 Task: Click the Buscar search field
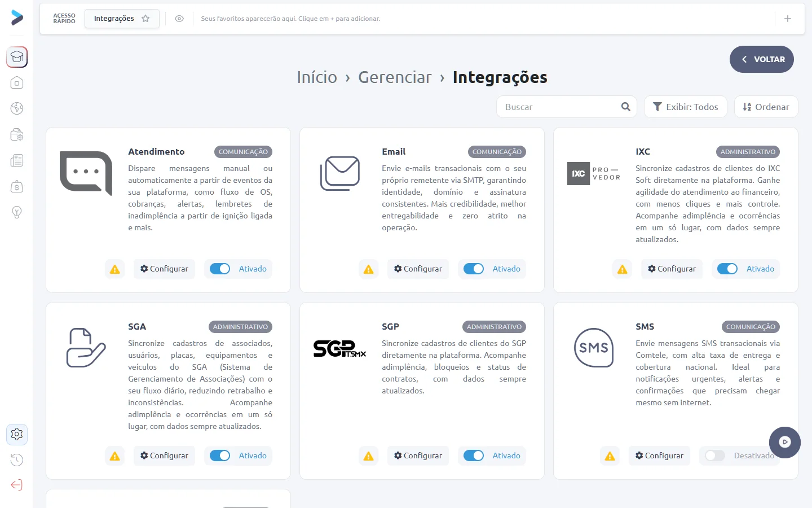(567, 107)
